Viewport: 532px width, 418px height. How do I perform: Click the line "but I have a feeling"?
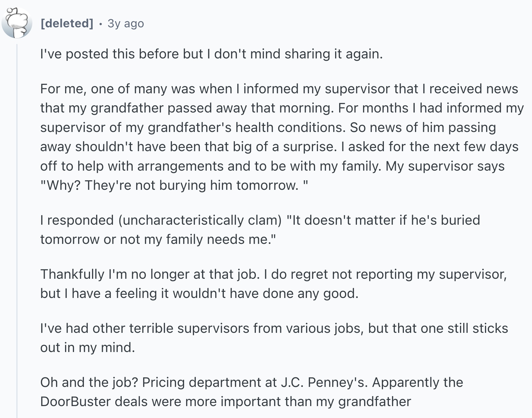click(199, 293)
